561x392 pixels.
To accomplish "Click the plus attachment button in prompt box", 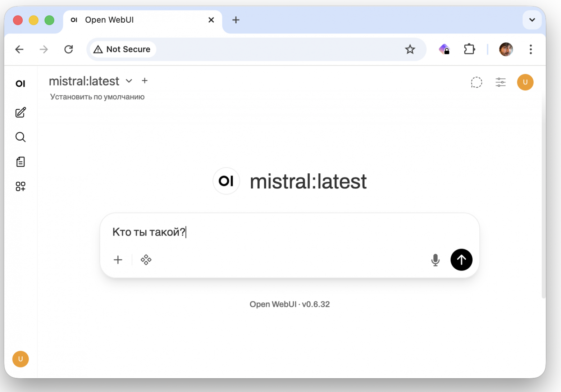I will (x=118, y=260).
